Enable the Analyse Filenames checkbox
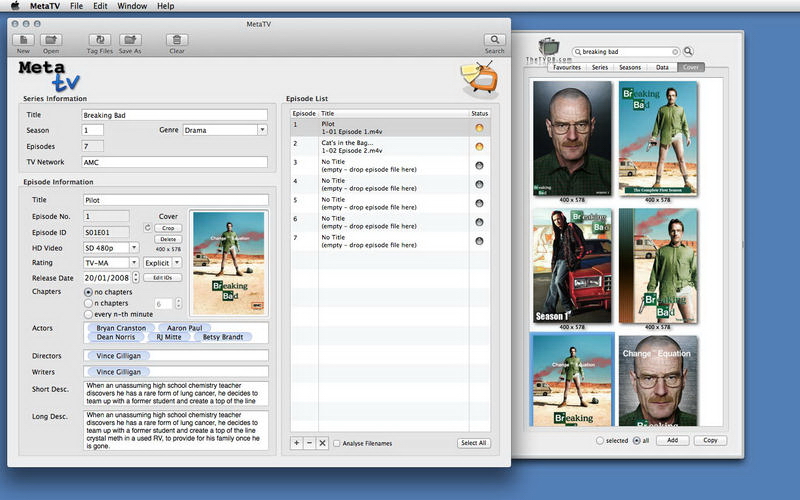800x500 pixels. tap(336, 443)
